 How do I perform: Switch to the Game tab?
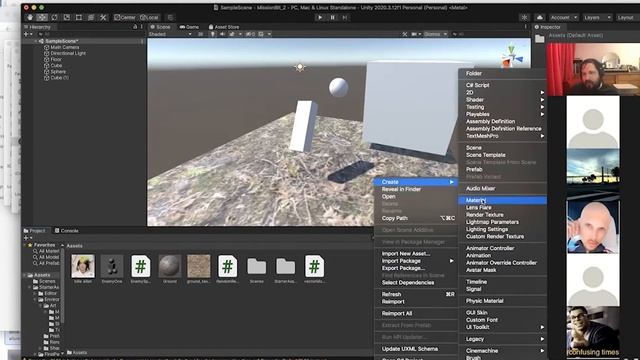click(x=189, y=27)
